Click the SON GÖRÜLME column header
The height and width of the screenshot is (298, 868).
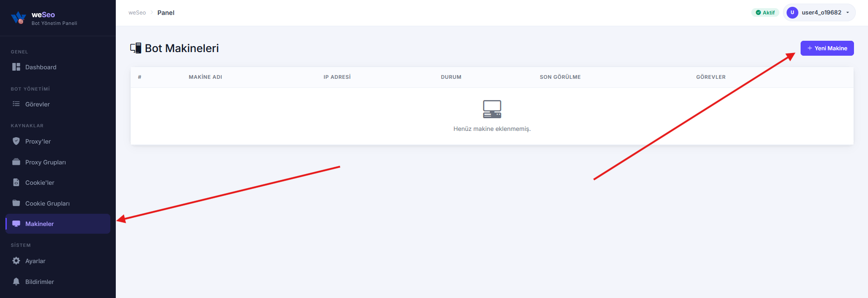560,77
